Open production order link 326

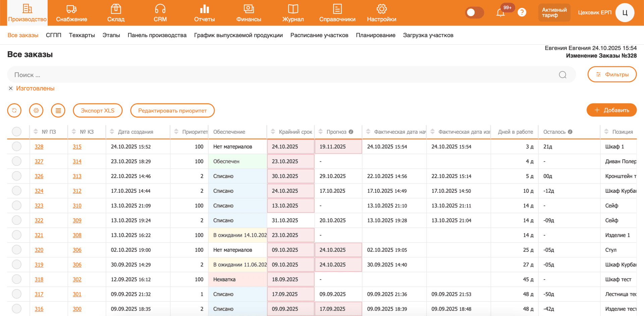(39, 176)
